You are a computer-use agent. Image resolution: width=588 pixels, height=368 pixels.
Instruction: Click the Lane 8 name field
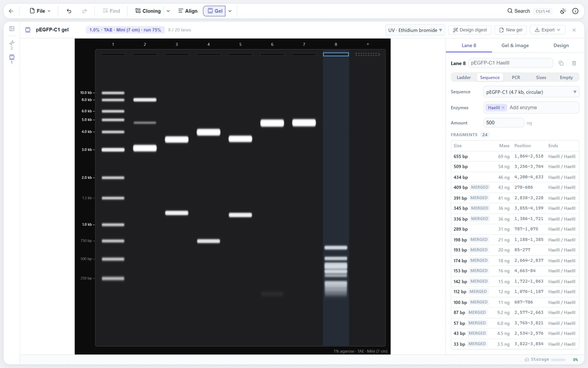point(511,63)
